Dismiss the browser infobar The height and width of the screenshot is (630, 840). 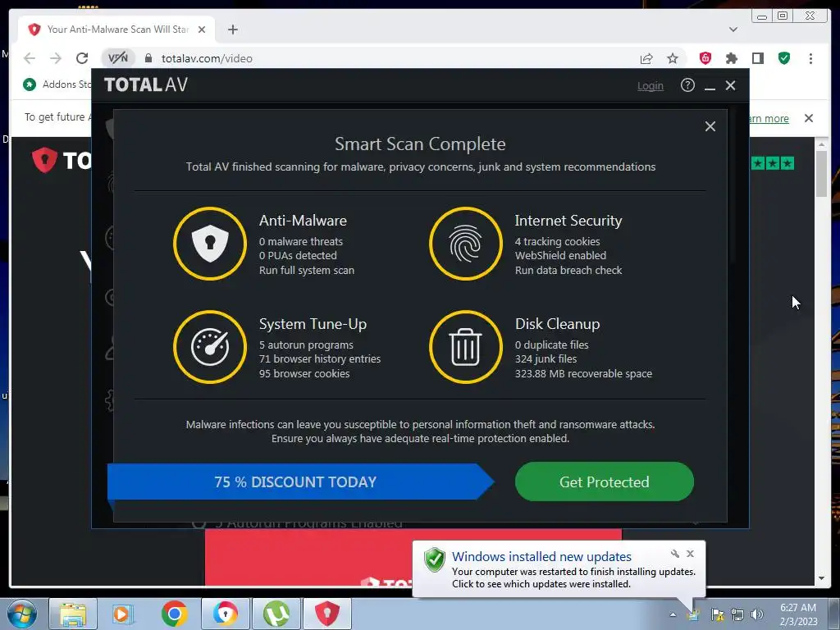pyautogui.click(x=809, y=118)
